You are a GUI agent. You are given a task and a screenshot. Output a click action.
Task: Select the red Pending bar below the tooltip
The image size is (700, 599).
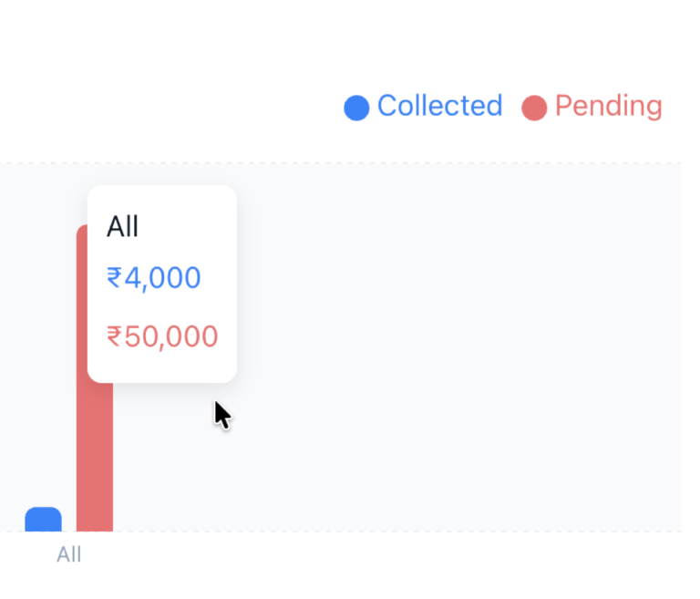(95, 456)
